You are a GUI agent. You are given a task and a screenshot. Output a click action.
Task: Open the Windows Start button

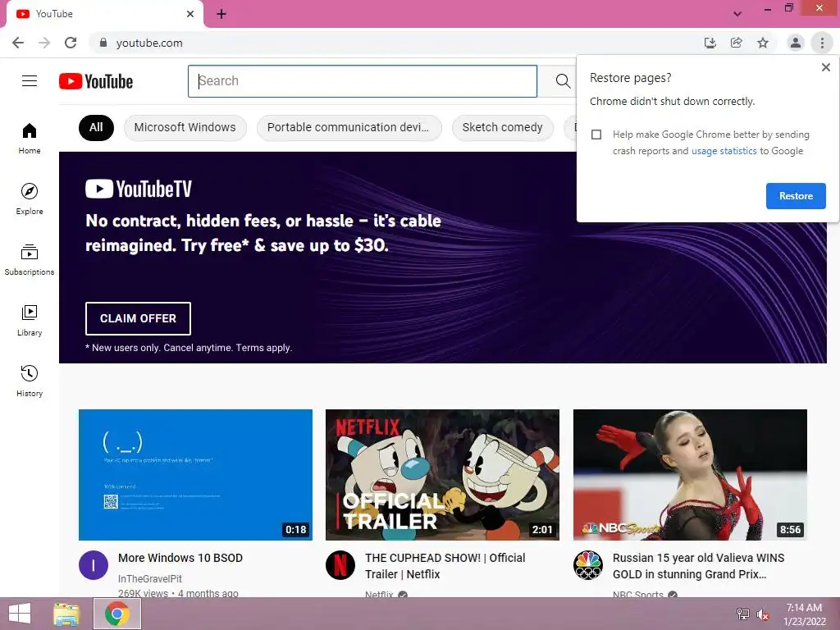tap(20, 614)
